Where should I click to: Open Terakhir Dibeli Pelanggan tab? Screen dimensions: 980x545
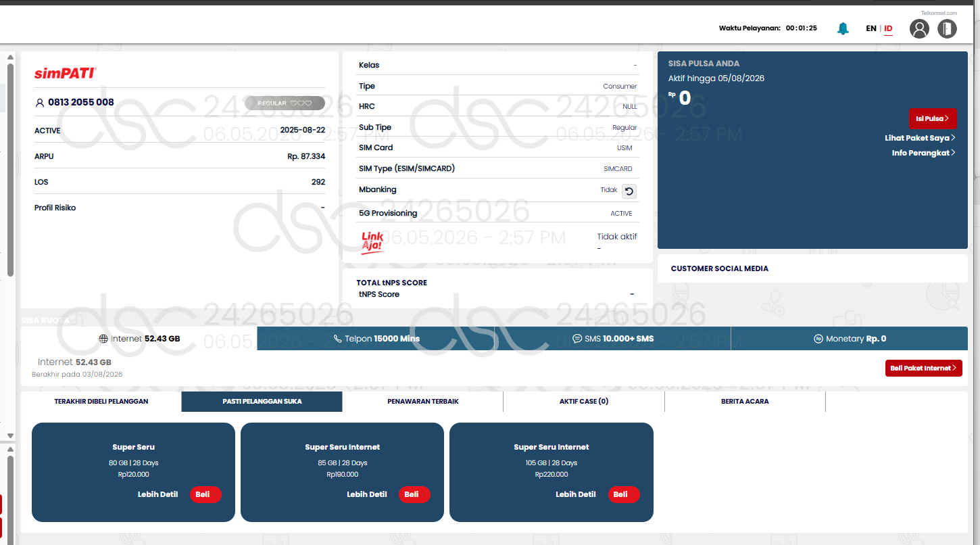(101, 402)
